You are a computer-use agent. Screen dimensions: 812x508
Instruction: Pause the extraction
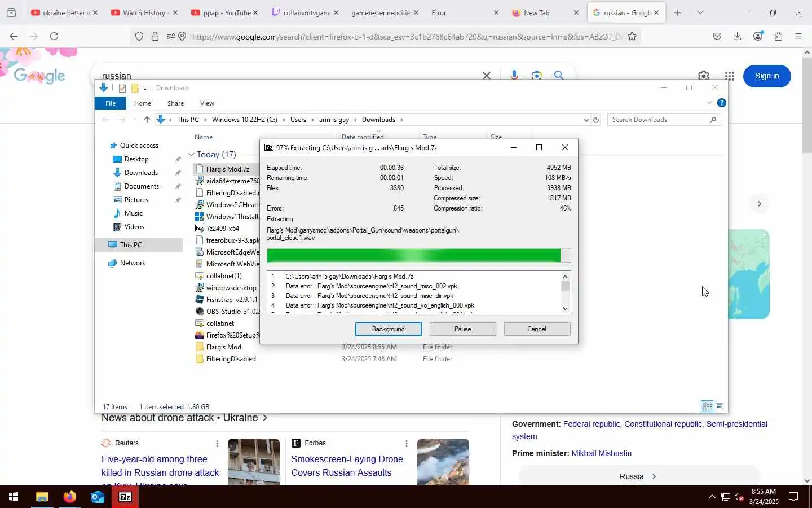462,329
